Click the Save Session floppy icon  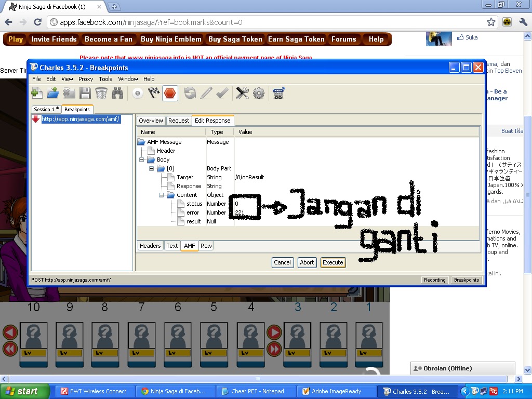click(x=85, y=93)
